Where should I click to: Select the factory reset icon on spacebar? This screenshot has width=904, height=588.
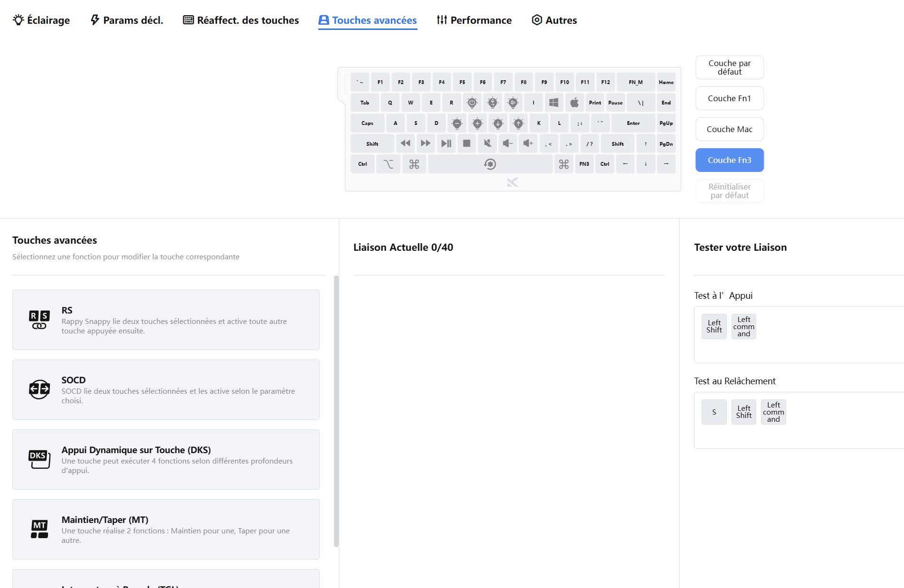tap(490, 164)
